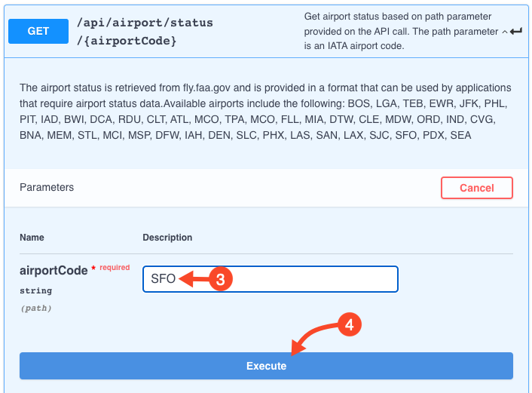This screenshot has height=393, width=532.
Task: Click the red 'required' label
Action: pyautogui.click(x=115, y=267)
